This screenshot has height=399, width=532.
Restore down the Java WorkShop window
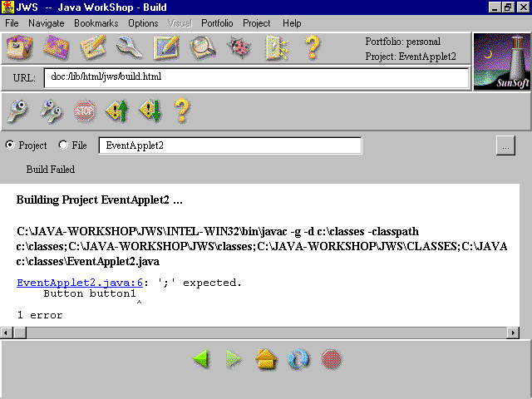coord(508,7)
